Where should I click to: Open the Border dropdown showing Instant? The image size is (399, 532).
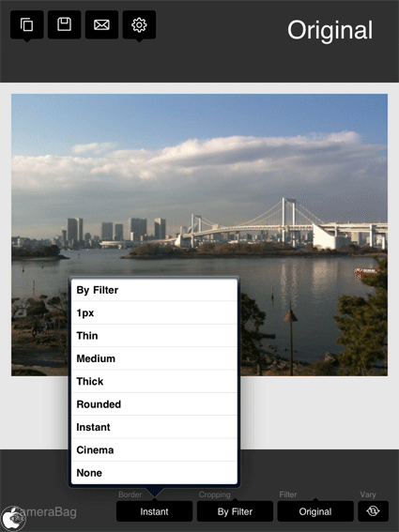(154, 511)
